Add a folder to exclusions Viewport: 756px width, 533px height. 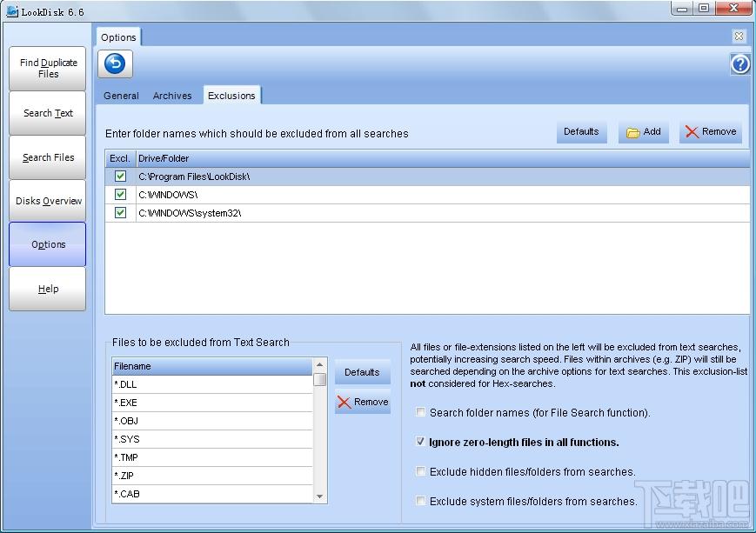click(x=643, y=131)
